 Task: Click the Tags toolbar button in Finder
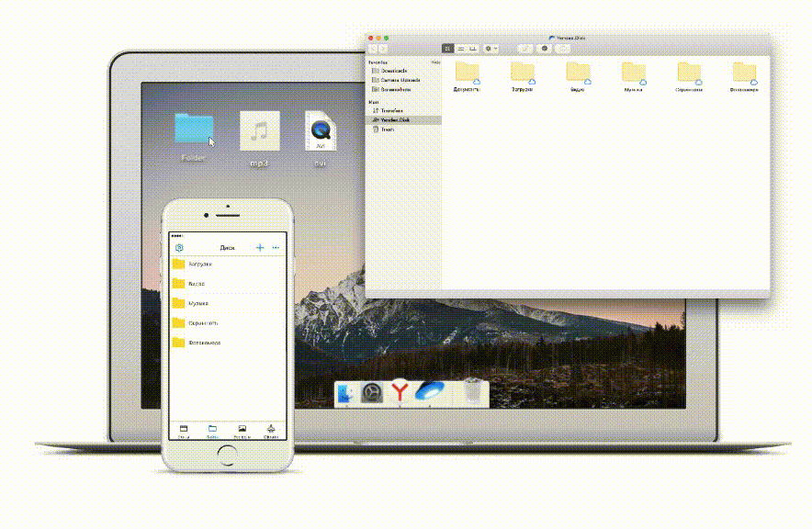545,49
